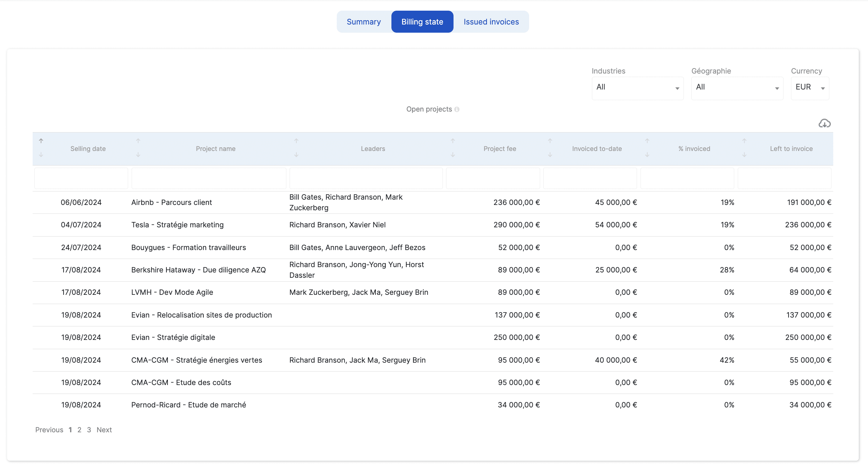This screenshot has width=868, height=471.
Task: Sort Project name descending arrow
Action: [x=138, y=155]
